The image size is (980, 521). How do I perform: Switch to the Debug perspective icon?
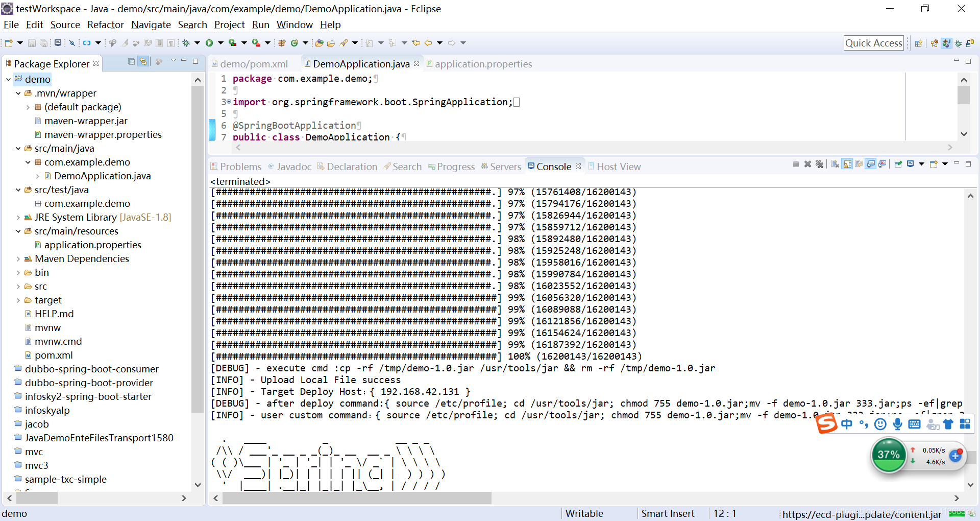click(958, 43)
